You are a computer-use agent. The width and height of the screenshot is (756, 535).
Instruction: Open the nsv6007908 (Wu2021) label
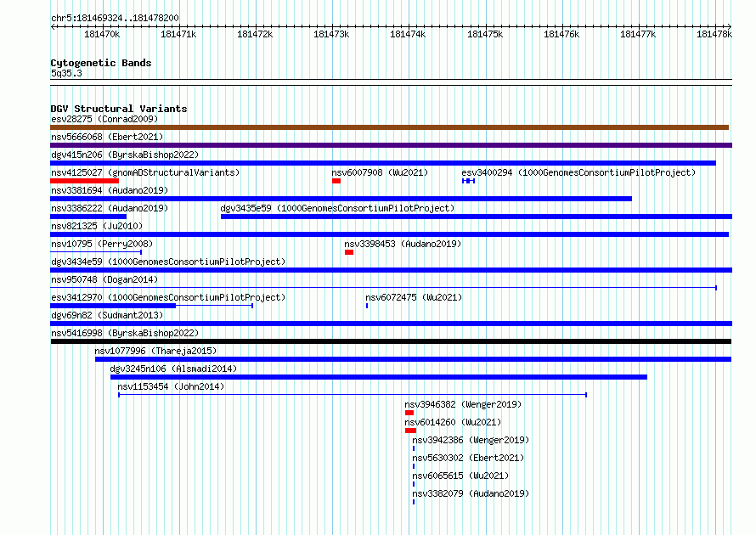[x=380, y=172]
